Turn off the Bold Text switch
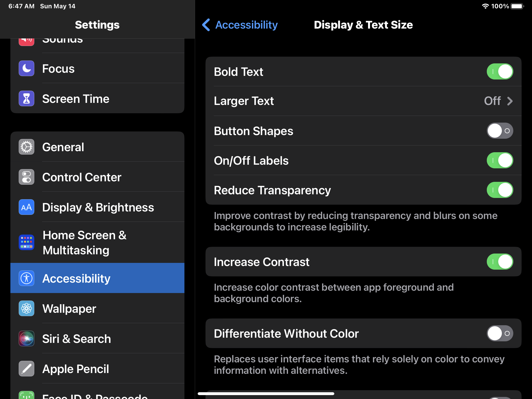The image size is (532, 399). point(500,71)
